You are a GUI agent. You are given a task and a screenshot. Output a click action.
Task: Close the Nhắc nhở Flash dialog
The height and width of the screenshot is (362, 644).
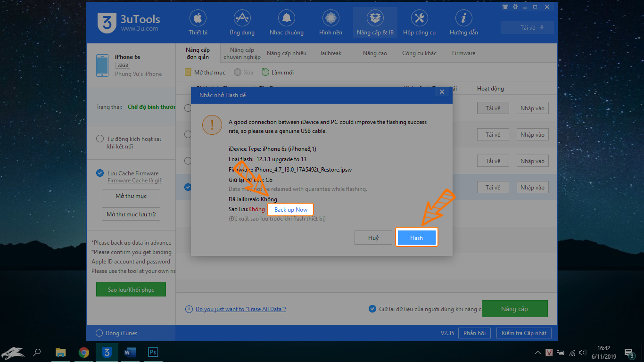(x=442, y=92)
